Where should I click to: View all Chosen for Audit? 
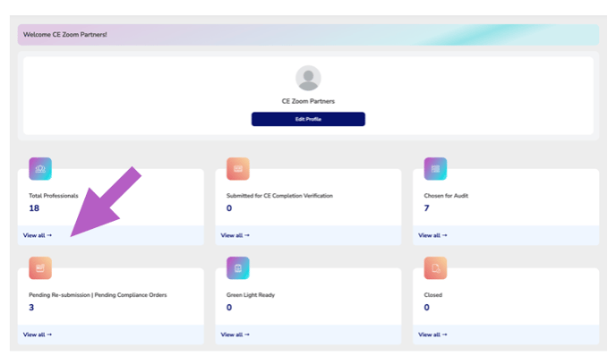pyautogui.click(x=432, y=235)
